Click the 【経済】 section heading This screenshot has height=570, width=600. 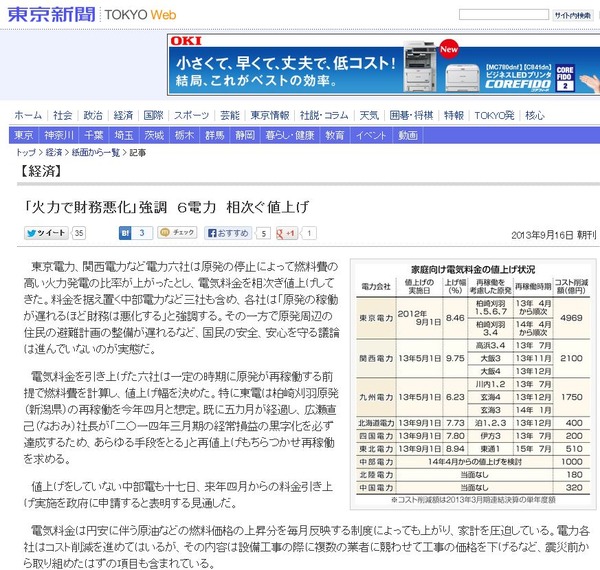coord(41,171)
